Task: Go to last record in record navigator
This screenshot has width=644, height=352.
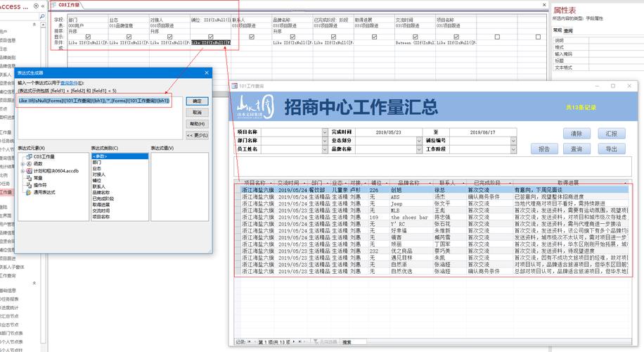Action: coord(300,341)
